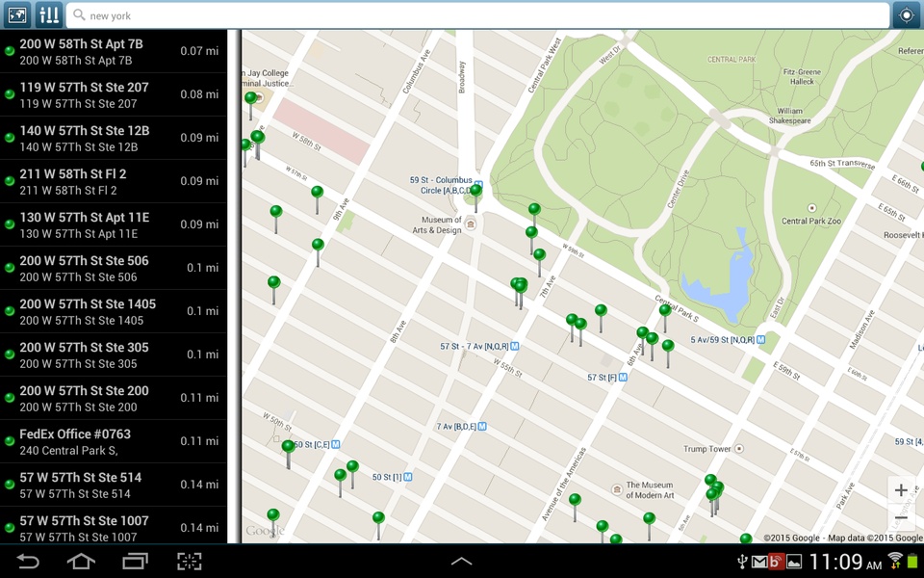Tap the my location crosshair button
The height and width of the screenshot is (578, 924).
pyautogui.click(x=908, y=14)
